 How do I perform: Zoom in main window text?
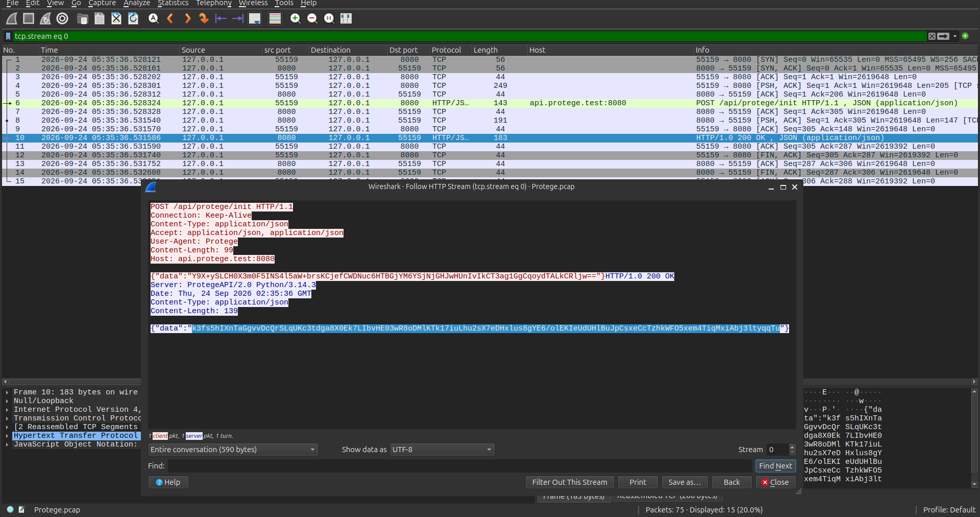296,19
